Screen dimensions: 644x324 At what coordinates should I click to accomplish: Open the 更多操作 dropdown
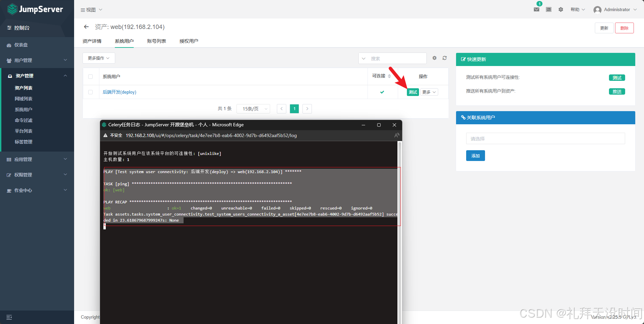click(x=99, y=58)
